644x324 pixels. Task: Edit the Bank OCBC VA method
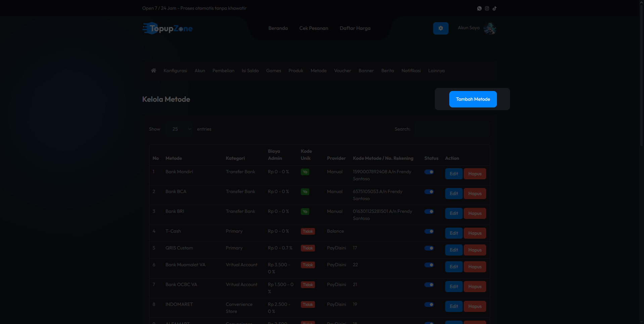tap(454, 286)
